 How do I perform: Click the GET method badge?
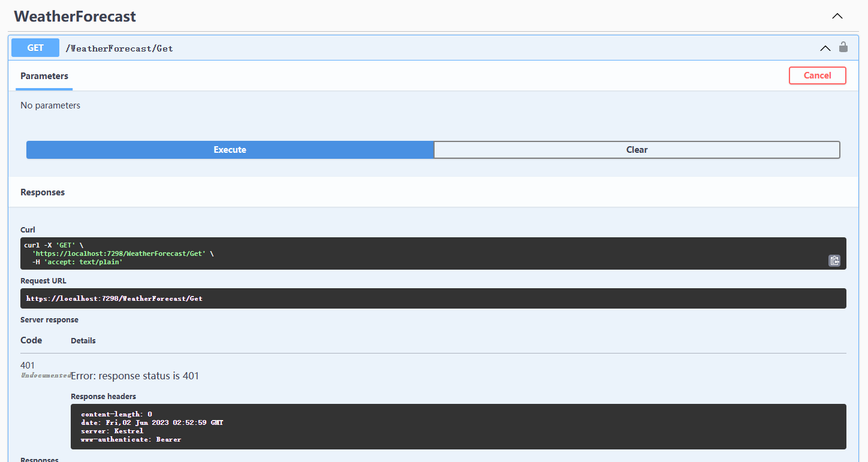pos(35,48)
